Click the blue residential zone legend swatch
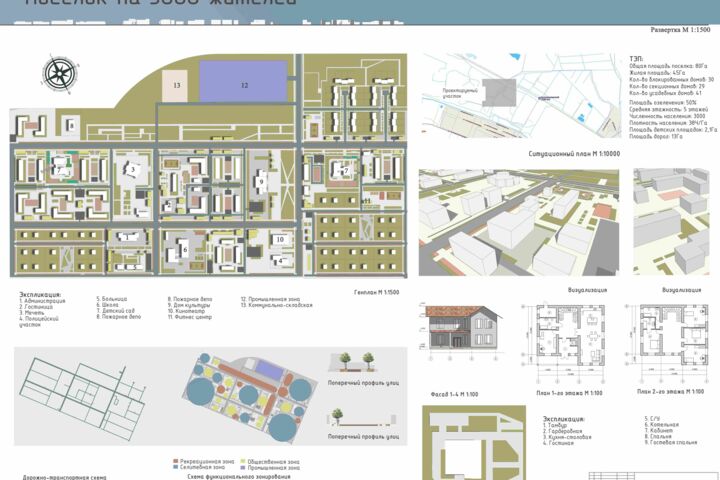 point(175,467)
